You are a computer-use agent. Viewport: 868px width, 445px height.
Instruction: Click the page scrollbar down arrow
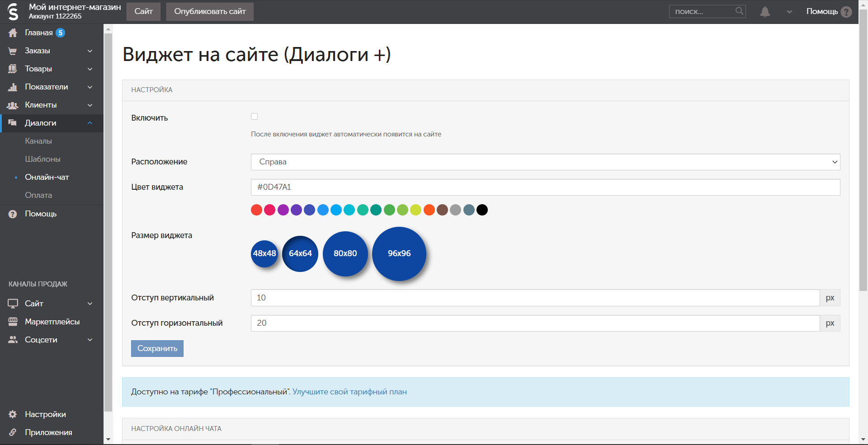pyautogui.click(x=863, y=439)
